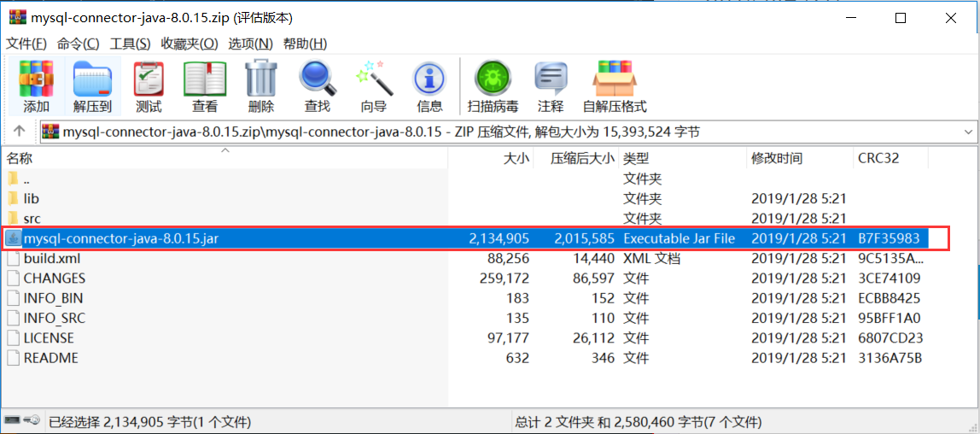Screen dimensions: 980x434
Task: Click the src folder icon
Action: point(13,219)
